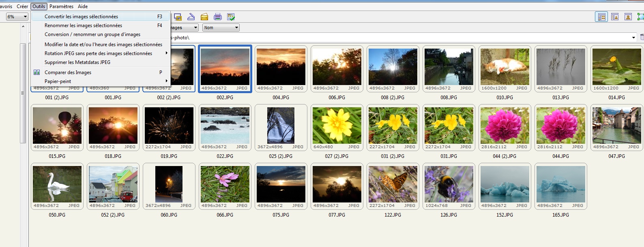644x247 pixels.
Task: Open the Paramètres menu
Action: pos(61,6)
